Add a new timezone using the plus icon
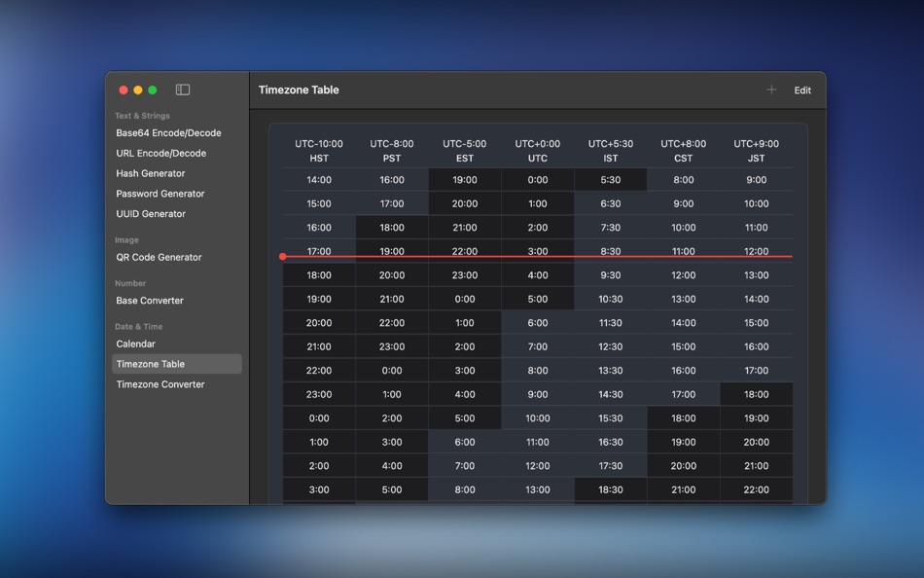The height and width of the screenshot is (578, 924). point(770,89)
